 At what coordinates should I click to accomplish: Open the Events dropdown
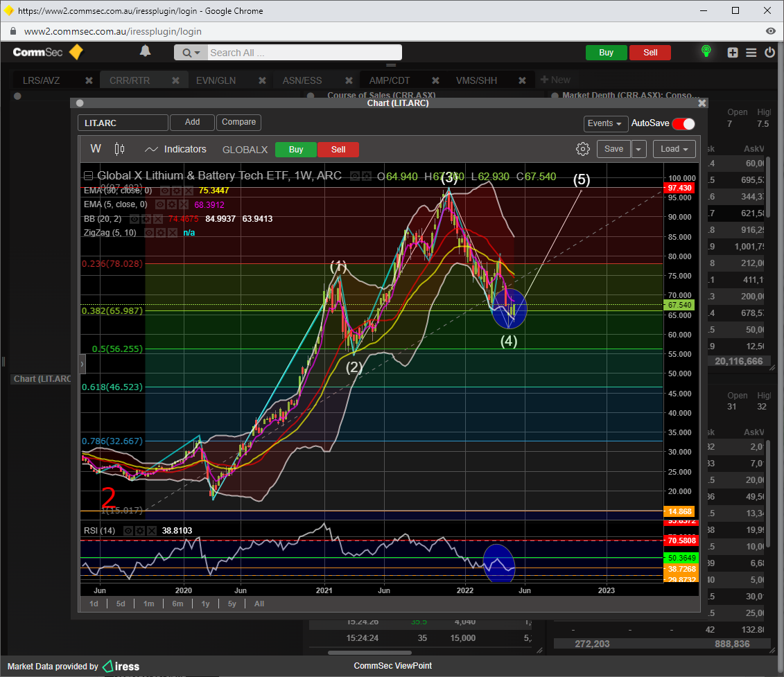(605, 123)
